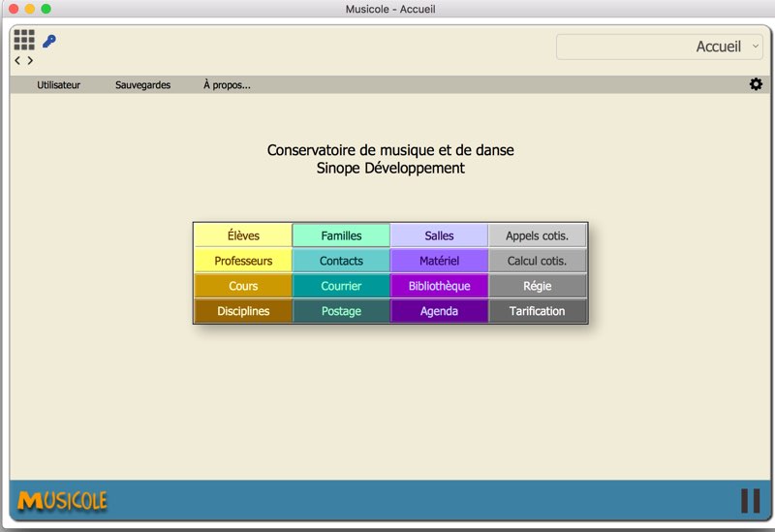Go forward with right arrow

coord(31,60)
